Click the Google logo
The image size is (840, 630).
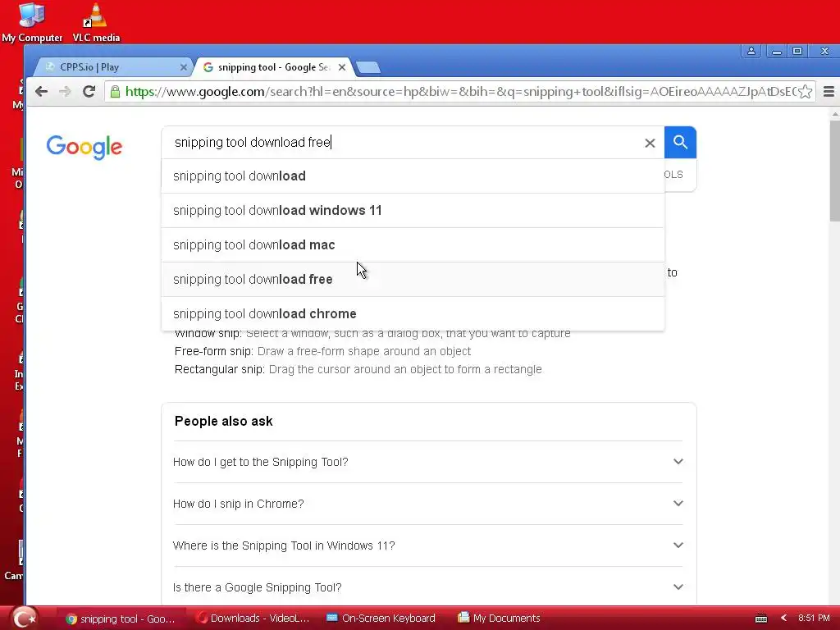tap(84, 146)
